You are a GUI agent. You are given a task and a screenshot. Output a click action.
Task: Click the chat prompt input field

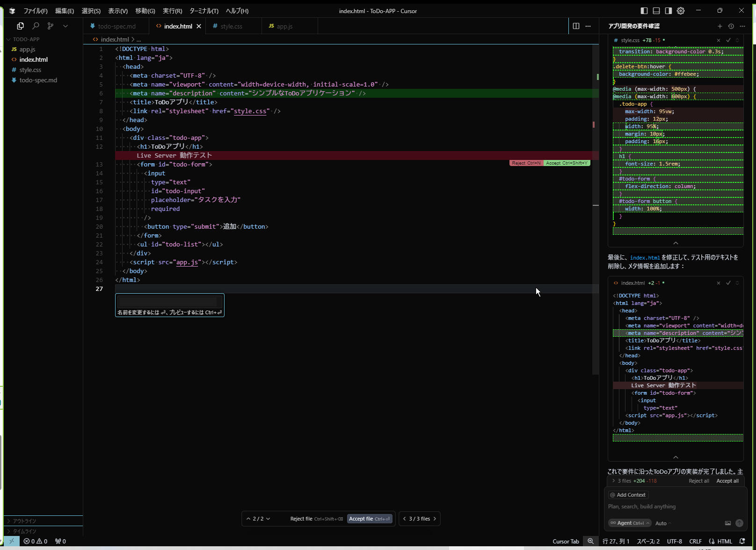[674, 507]
